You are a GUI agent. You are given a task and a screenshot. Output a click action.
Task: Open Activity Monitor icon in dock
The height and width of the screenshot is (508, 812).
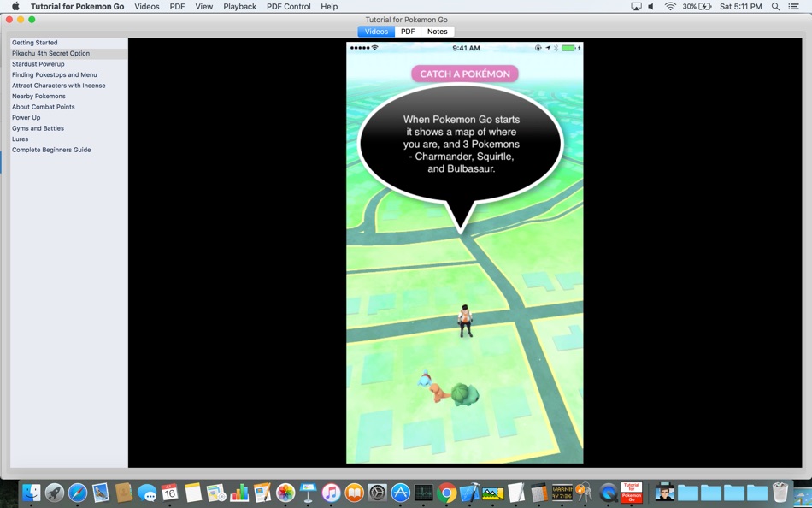tap(424, 493)
